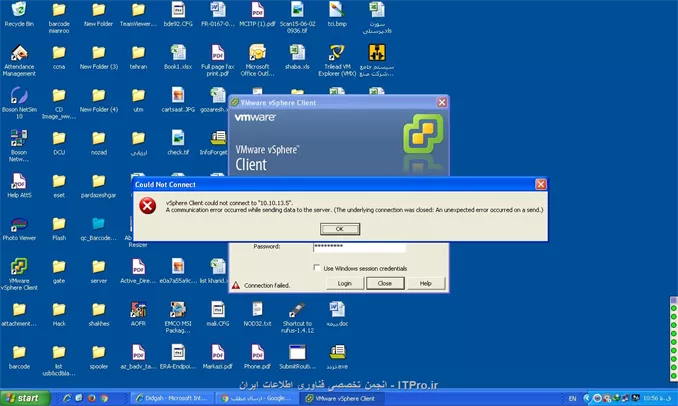The height and width of the screenshot is (406, 678).
Task: Click the Chrome quick launch icon
Action: pyautogui.click(x=104, y=398)
